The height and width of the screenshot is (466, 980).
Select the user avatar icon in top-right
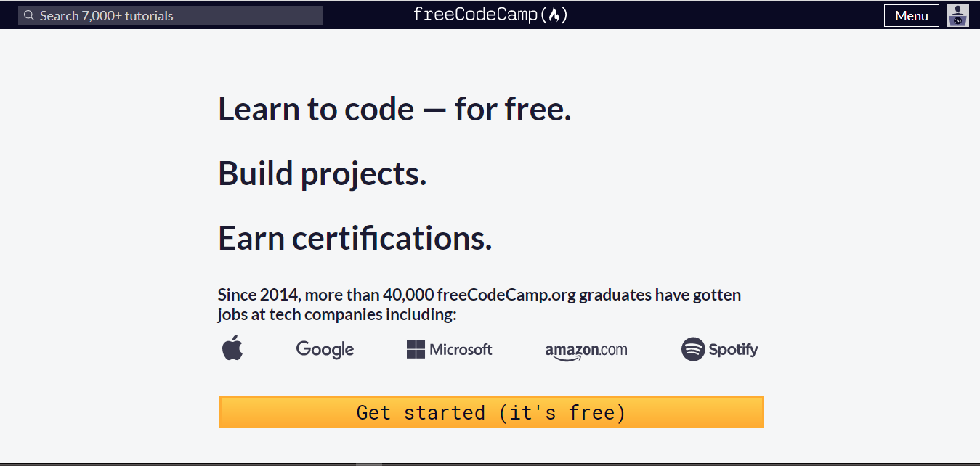click(957, 15)
